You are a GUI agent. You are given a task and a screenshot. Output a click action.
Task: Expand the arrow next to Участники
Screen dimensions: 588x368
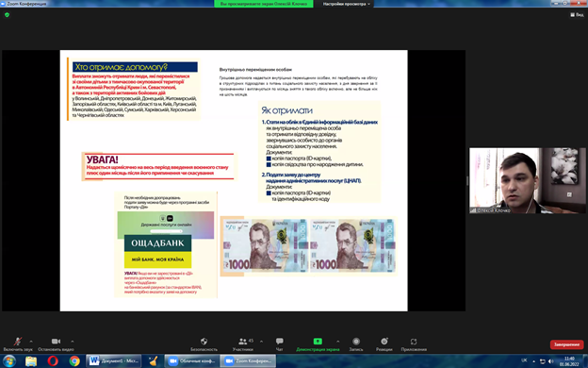261,342
